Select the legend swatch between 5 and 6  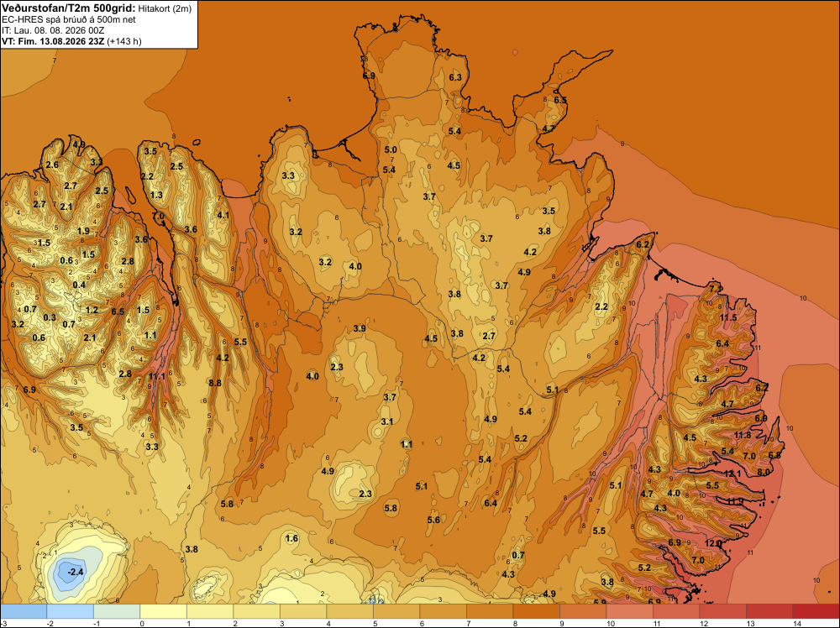[396, 611]
